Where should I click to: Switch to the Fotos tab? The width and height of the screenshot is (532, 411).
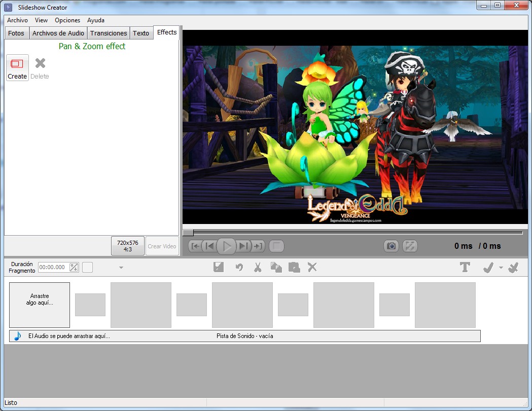point(16,33)
